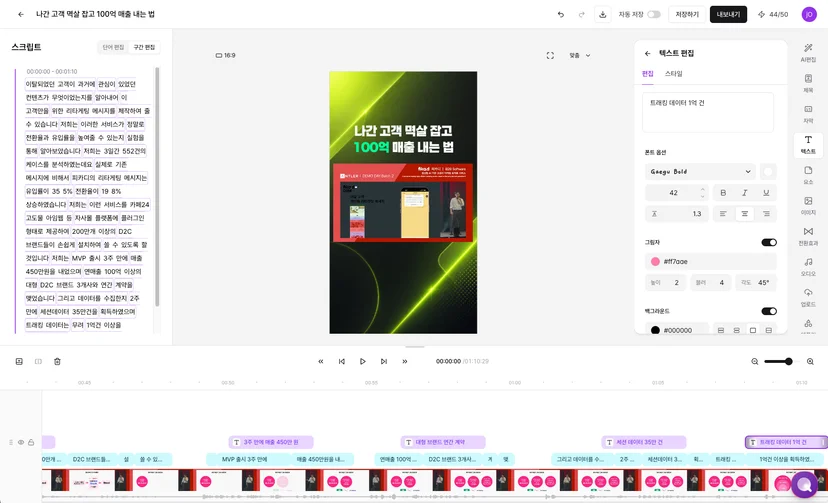Click the download icon in top bar
The width and height of the screenshot is (828, 503).
pyautogui.click(x=603, y=14)
